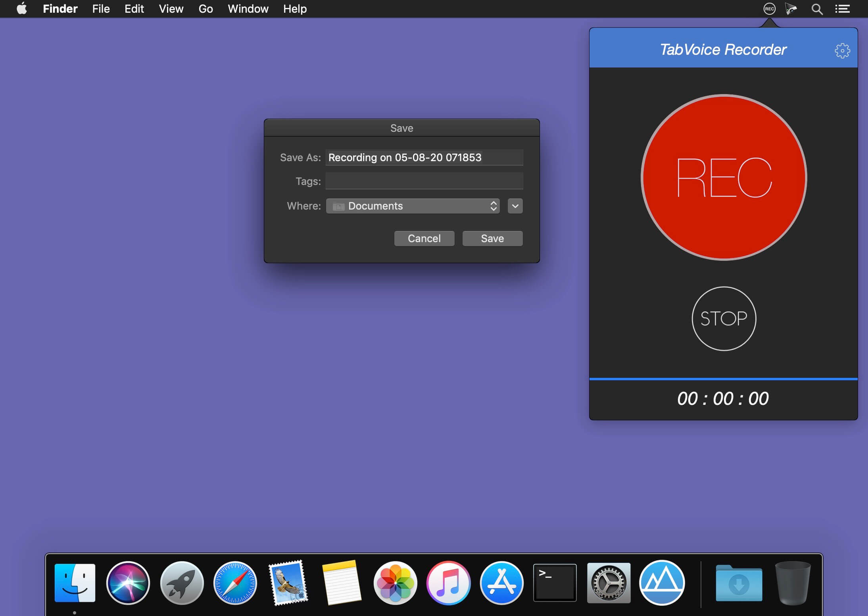Open the Window menu
The width and height of the screenshot is (868, 616).
point(248,9)
